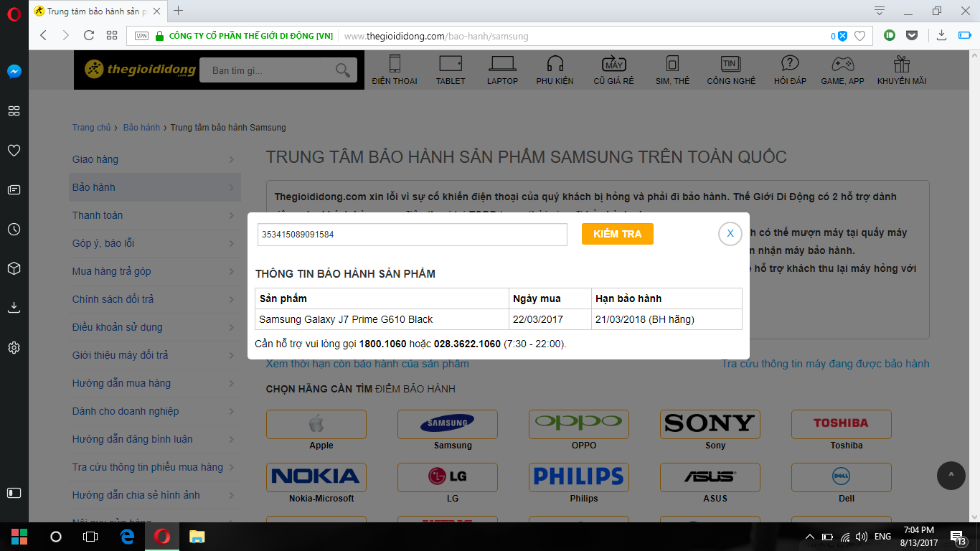Open new tab with plus button

pyautogui.click(x=179, y=11)
